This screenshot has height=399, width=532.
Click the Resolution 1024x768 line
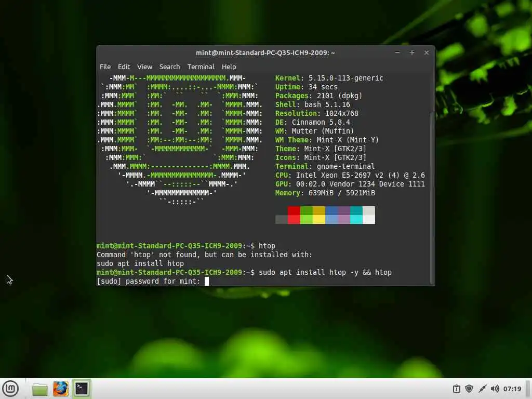point(316,113)
